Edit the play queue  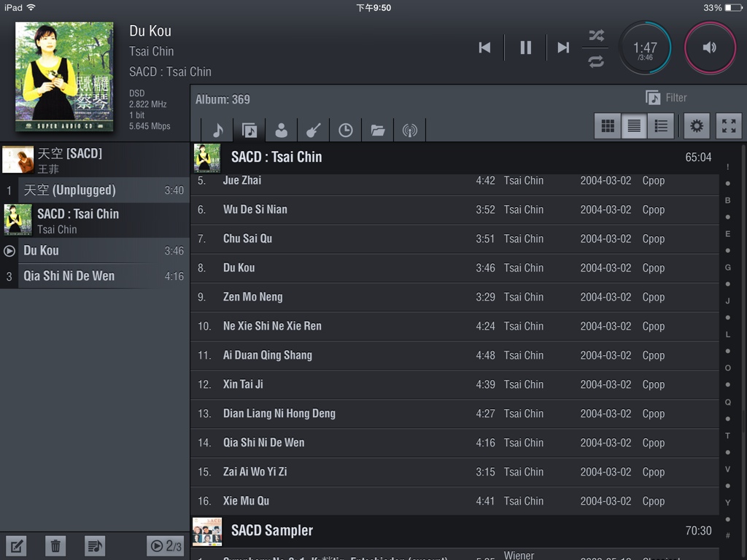pyautogui.click(x=16, y=545)
